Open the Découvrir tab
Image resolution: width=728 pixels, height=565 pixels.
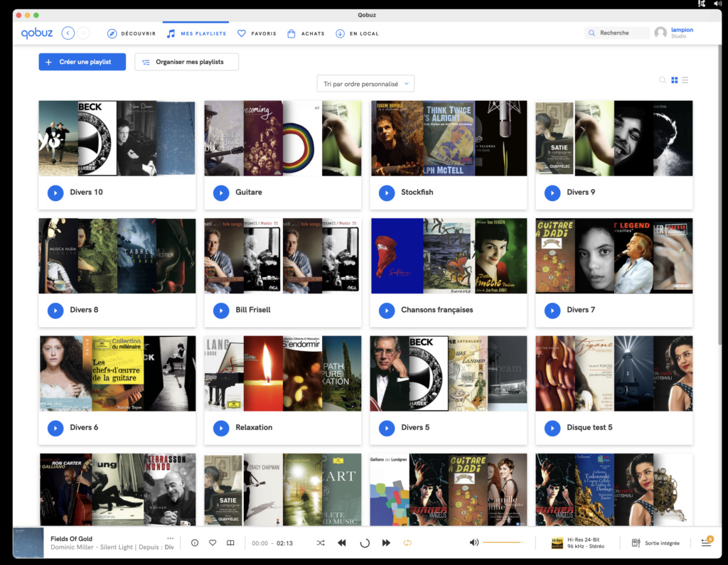click(132, 33)
